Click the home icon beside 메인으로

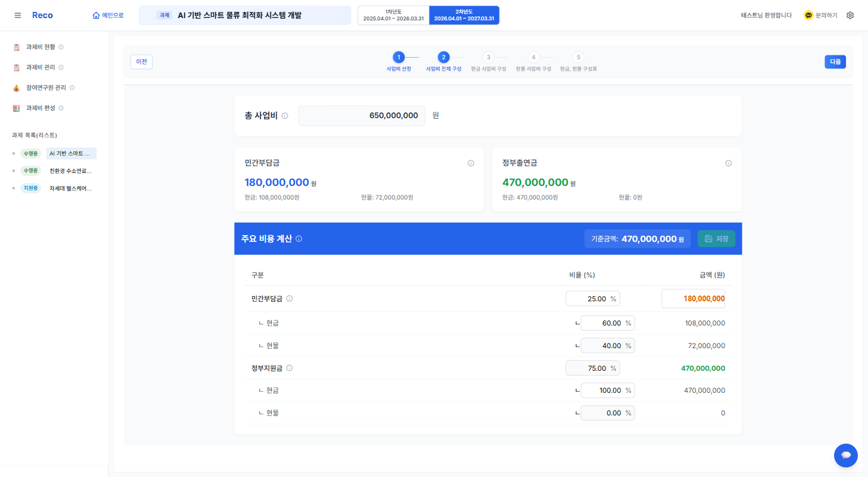point(96,15)
